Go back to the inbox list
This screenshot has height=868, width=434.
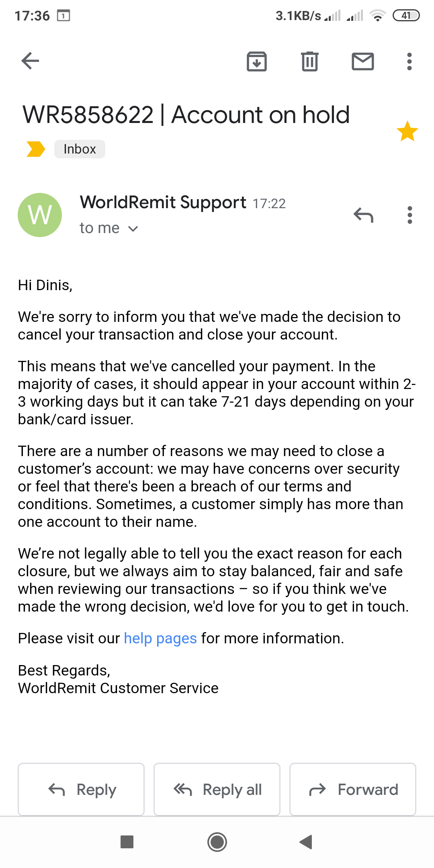30,61
